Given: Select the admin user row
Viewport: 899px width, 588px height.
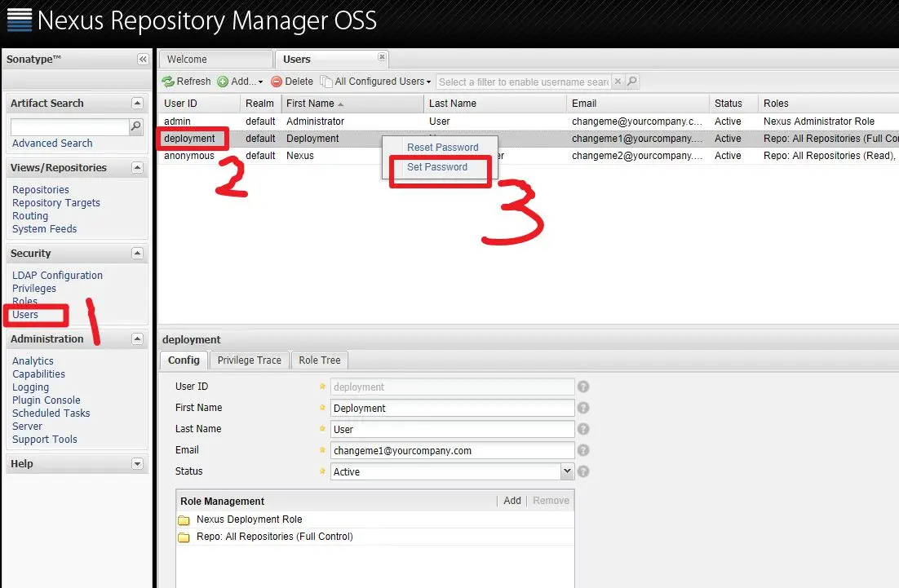Looking at the screenshot, I should point(528,122).
